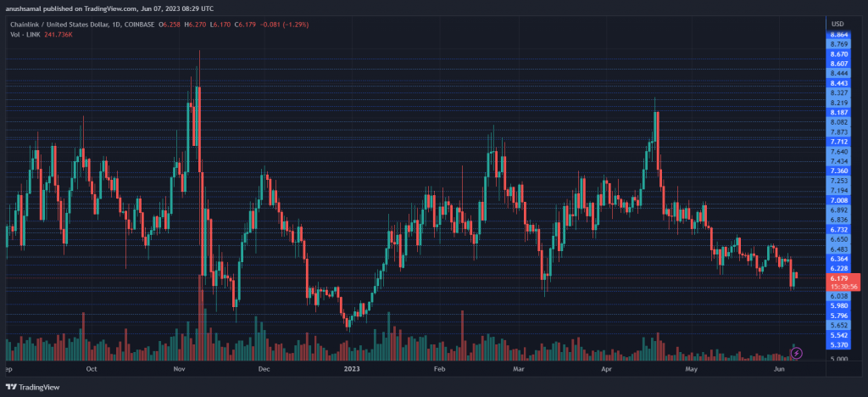The image size is (868, 397).
Task: Click the Feb label on time axis
Action: coord(439,370)
